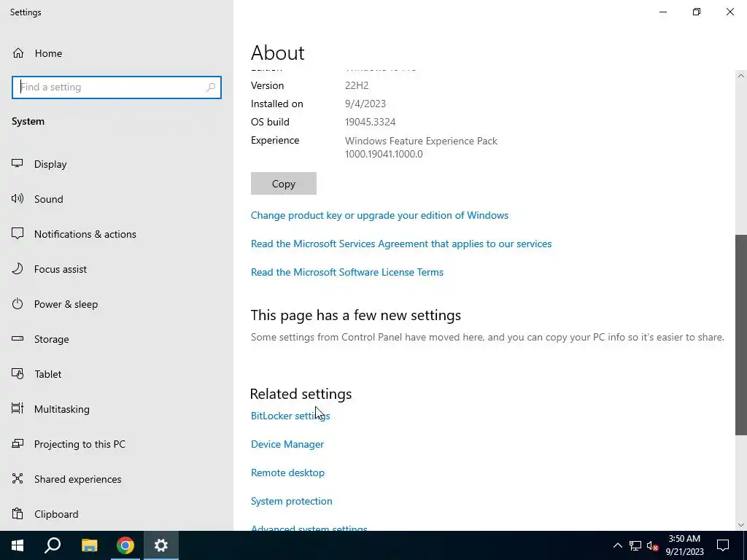Click the Version value 22H2

tap(357, 86)
